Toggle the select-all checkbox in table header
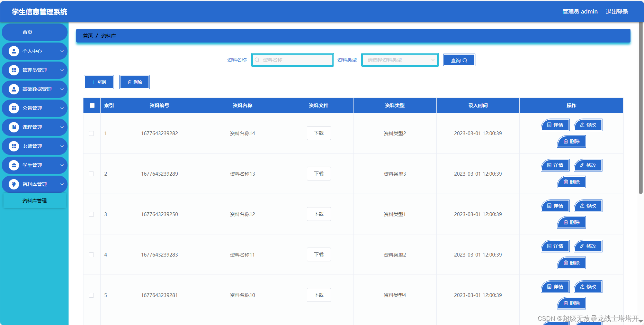Image resolution: width=644 pixels, height=325 pixels. click(92, 105)
